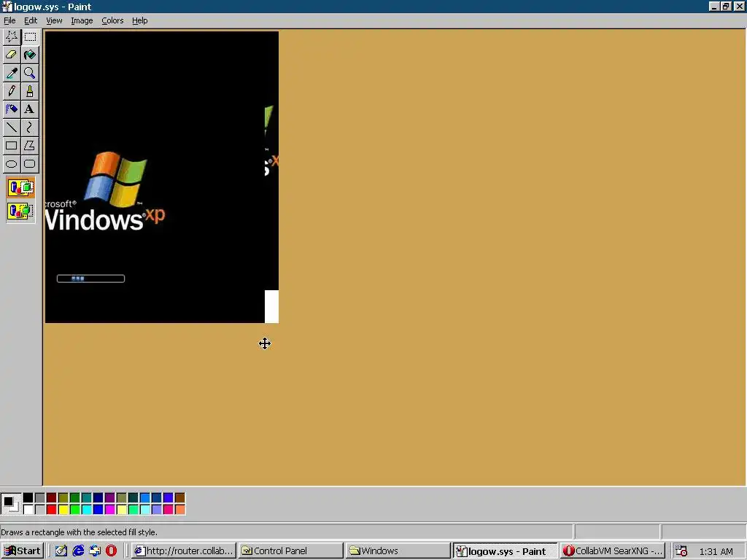Viewport: 747px width, 560px height.
Task: Select the Free-Form Select star tool
Action: pyautogui.click(x=12, y=36)
